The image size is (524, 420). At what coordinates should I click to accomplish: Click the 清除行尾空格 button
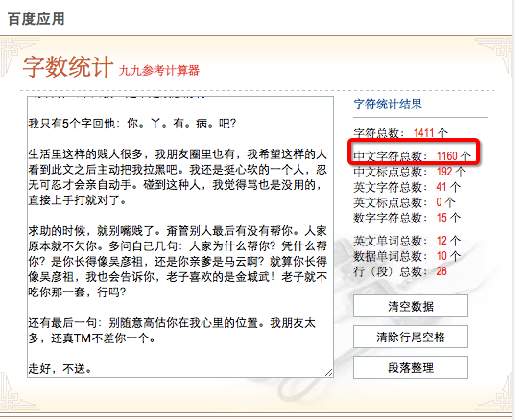pyautogui.click(x=411, y=337)
